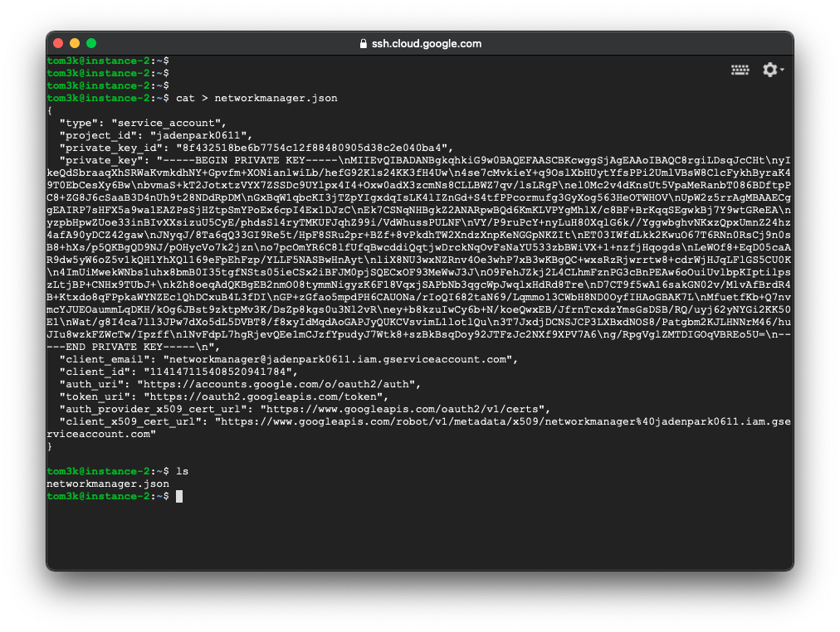
Task: Click the "type": "service_account" line
Action: click(143, 123)
